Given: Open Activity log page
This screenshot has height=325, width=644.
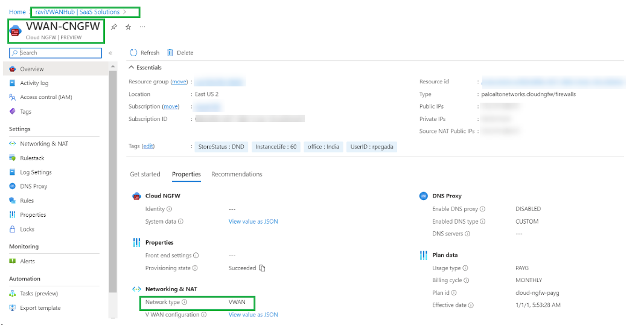Looking at the screenshot, I should coord(34,83).
